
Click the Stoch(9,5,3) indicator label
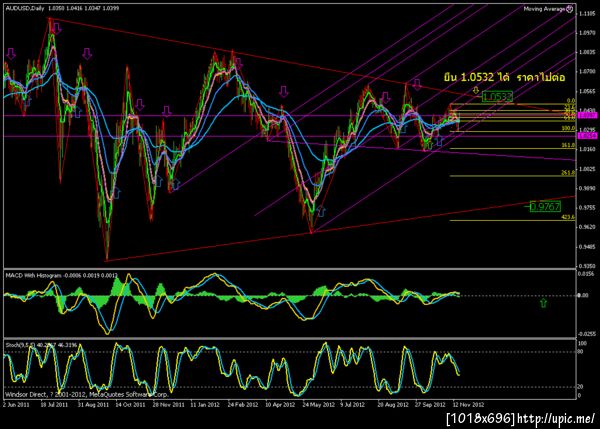20,345
